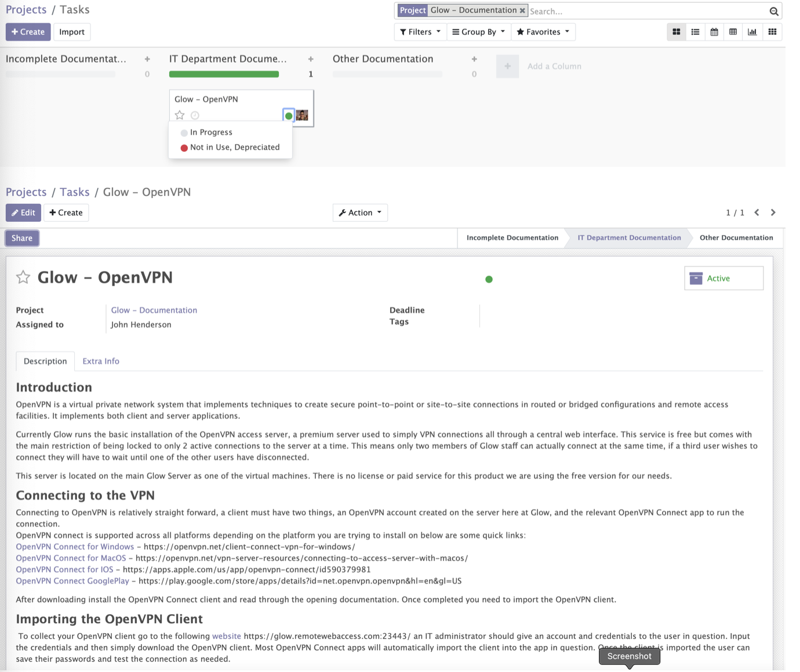The width and height of the screenshot is (800, 672).
Task: Set stage to IT Department Documentation
Action: point(629,238)
